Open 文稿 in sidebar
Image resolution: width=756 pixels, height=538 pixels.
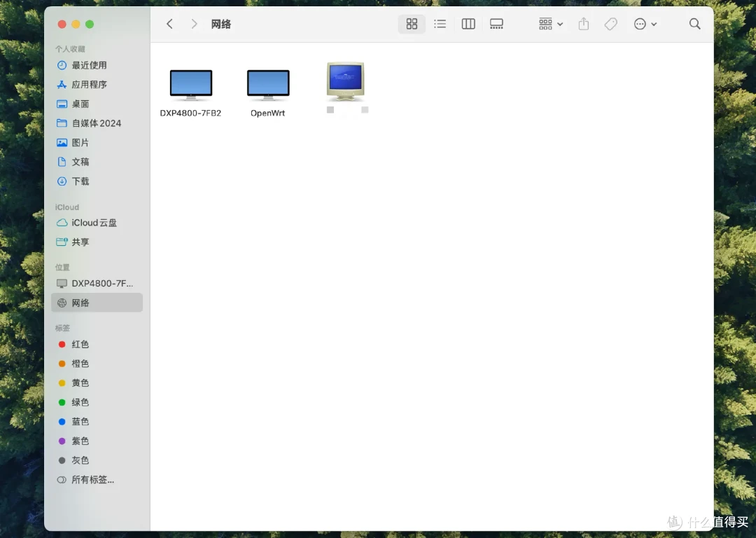point(97,162)
